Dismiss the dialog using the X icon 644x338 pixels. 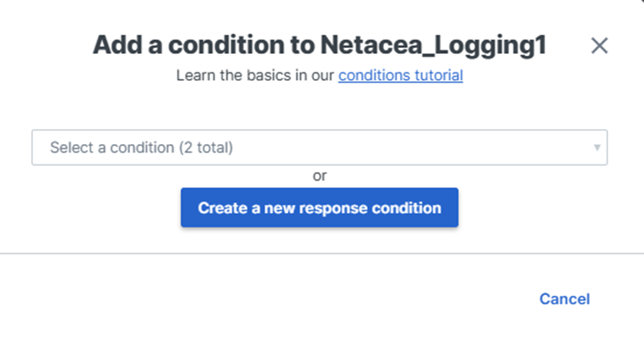coord(599,46)
